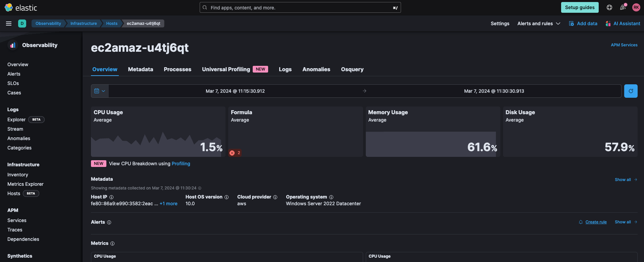Click info icon next to Host OS version
Viewport: 644px width, 262px height.
pos(227,197)
